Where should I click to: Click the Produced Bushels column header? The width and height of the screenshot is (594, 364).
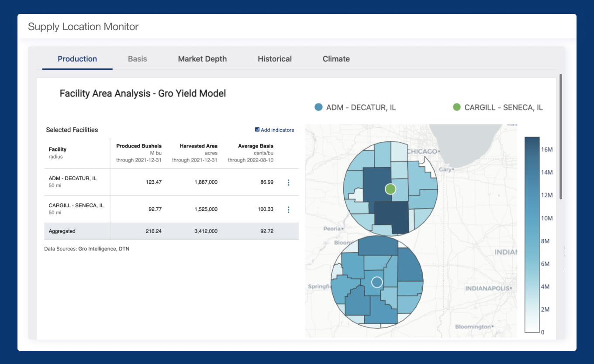[x=139, y=146]
